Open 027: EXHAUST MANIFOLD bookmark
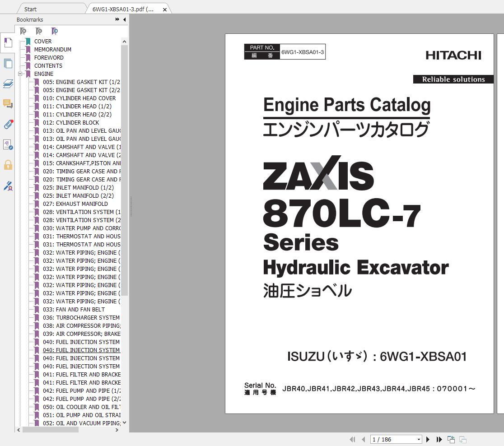 coord(75,204)
